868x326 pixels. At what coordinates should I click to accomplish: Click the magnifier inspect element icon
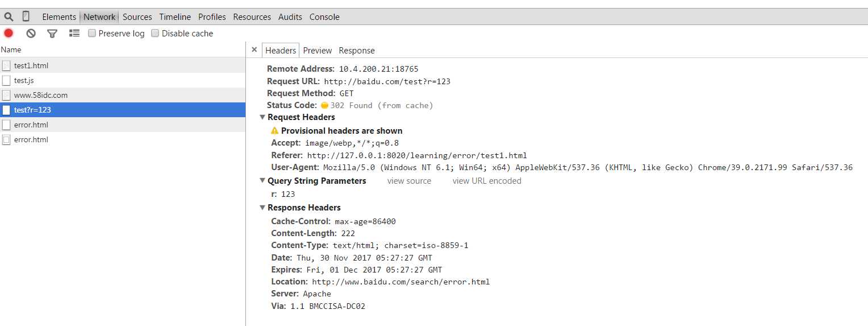[x=9, y=16]
